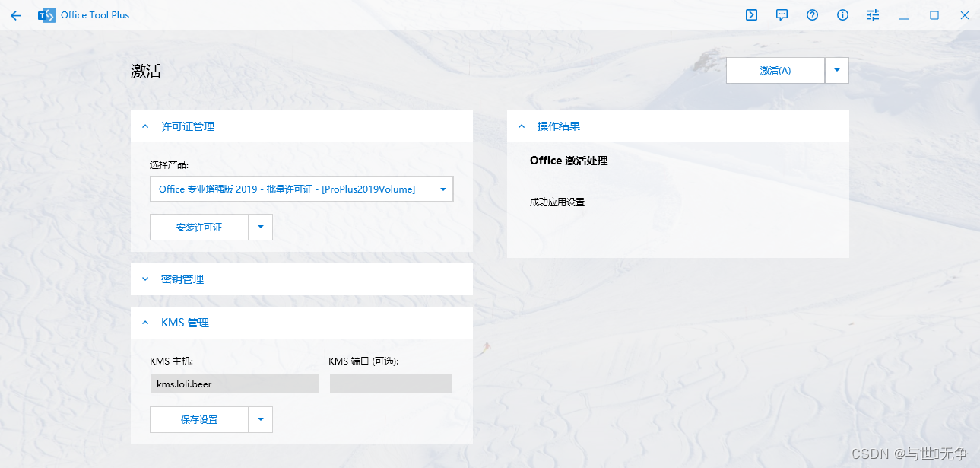Expand the 密钥管理 section

click(302, 279)
